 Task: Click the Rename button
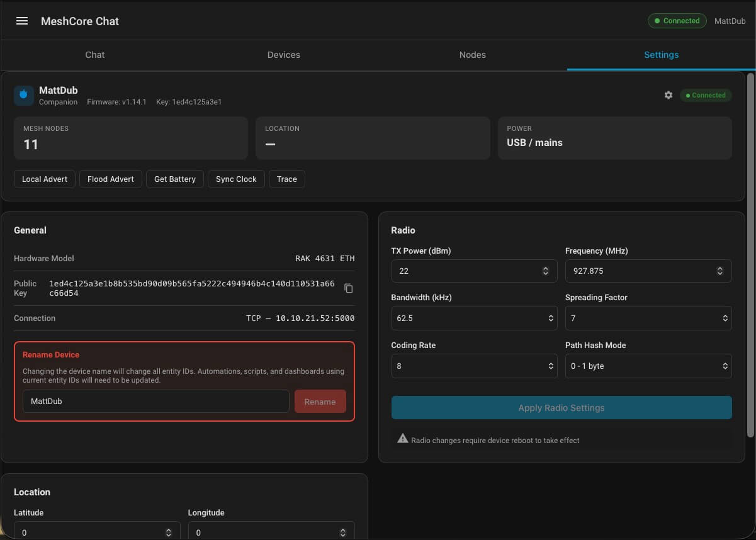(320, 402)
